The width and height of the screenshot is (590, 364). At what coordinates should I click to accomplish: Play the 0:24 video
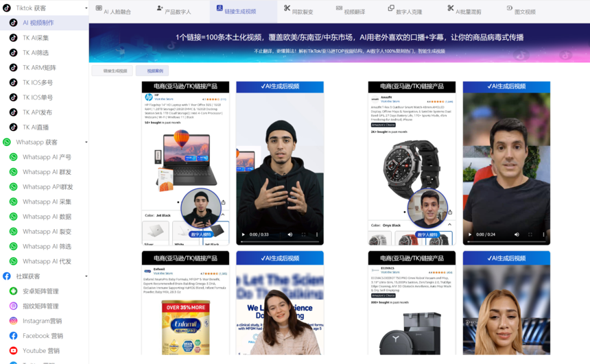pyautogui.click(x=469, y=234)
